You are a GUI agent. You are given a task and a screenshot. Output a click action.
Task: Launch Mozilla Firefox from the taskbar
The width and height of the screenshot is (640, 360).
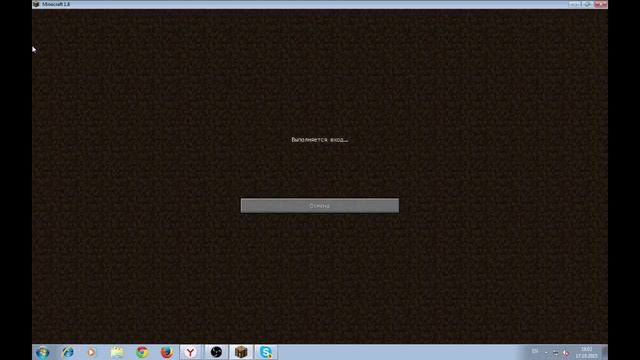click(167, 352)
